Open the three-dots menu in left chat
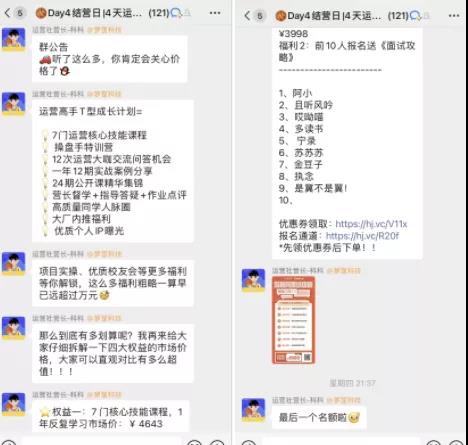468x445 pixels. pyautogui.click(x=215, y=13)
